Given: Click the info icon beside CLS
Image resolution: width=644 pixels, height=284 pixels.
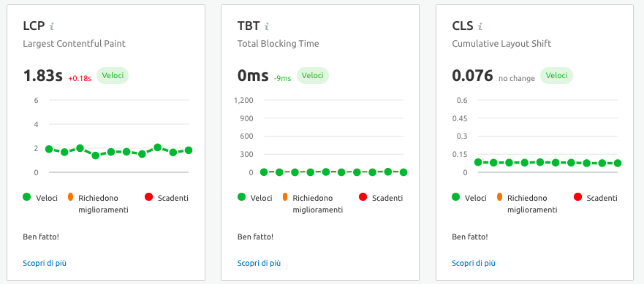Looking at the screenshot, I should pyautogui.click(x=480, y=26).
